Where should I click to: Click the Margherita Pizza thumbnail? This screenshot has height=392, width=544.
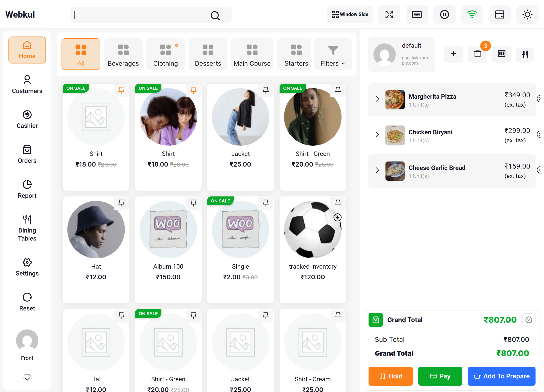[x=395, y=100]
